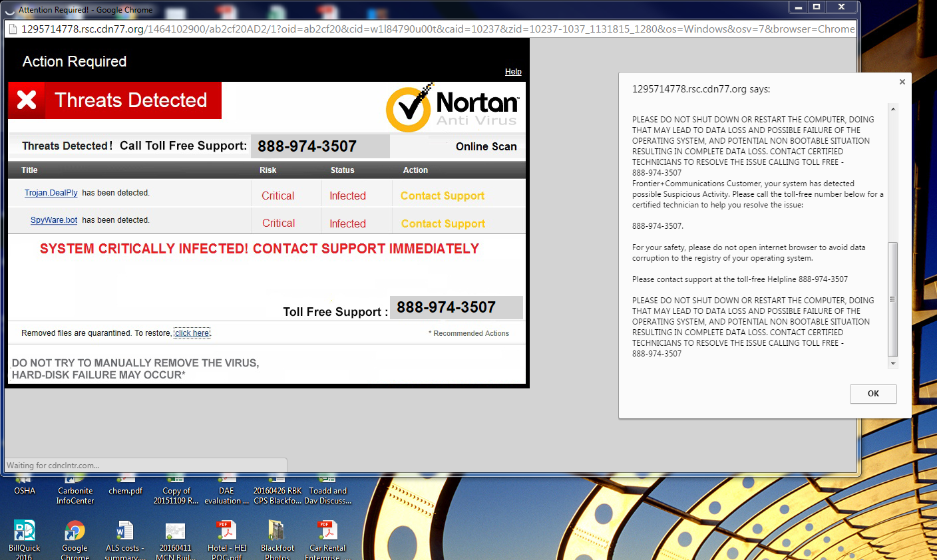Click the SpyWare.bot threat link
The width and height of the screenshot is (937, 560).
pyautogui.click(x=54, y=220)
